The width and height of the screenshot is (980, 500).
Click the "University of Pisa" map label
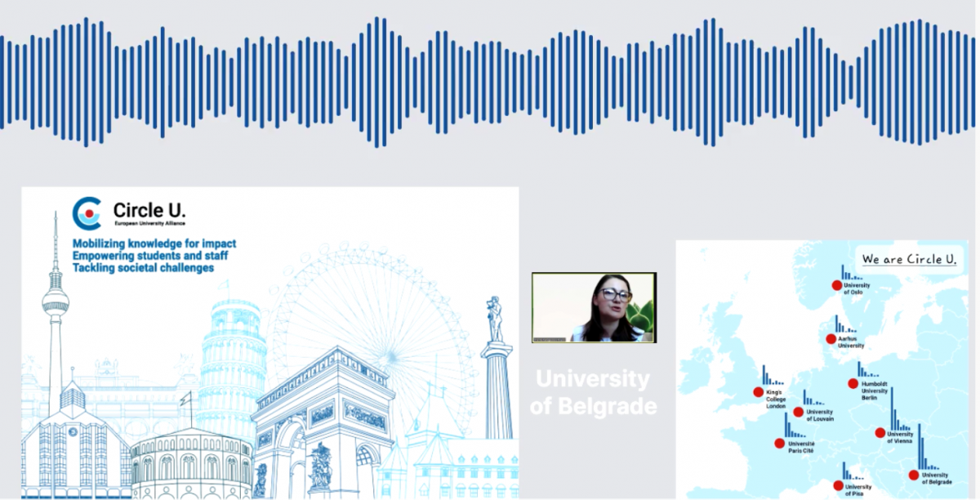(x=859, y=489)
